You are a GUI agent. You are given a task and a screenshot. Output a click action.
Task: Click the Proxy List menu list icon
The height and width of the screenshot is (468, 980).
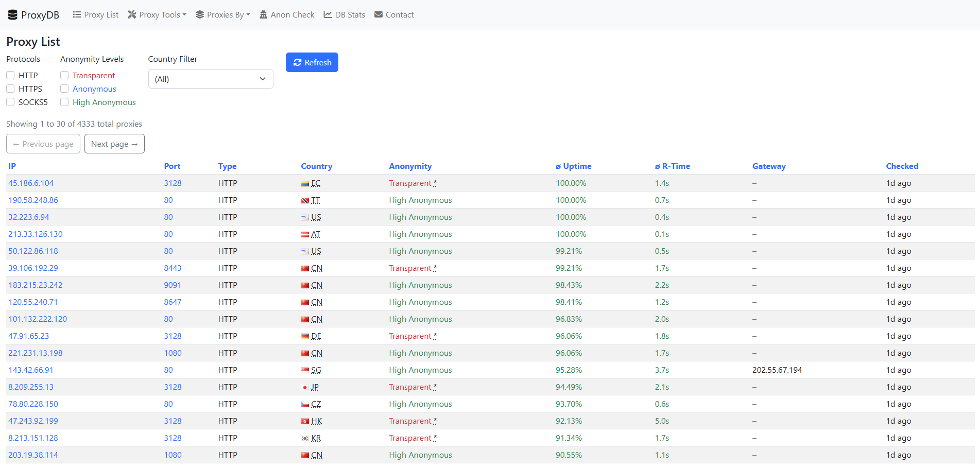pos(77,14)
